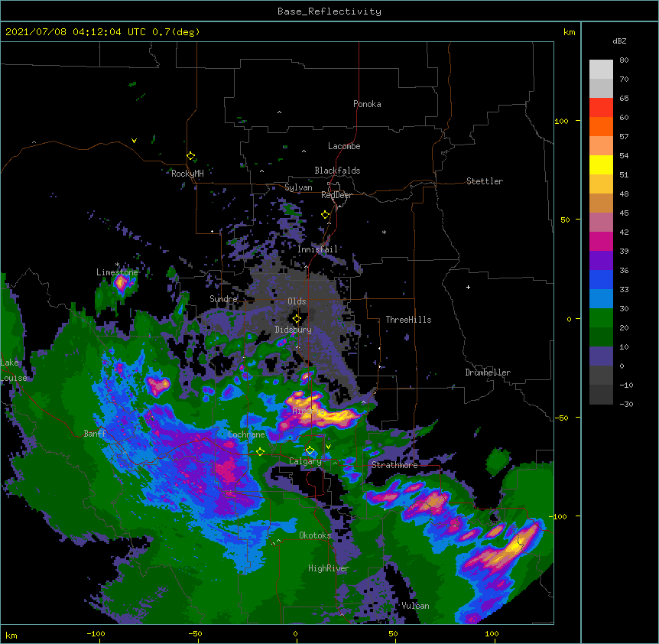Click the yellow diamond marker south of RedDeer
The image size is (659, 644).
click(x=325, y=215)
